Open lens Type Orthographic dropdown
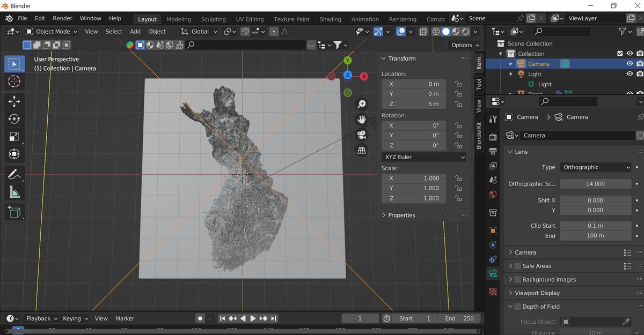 click(596, 167)
